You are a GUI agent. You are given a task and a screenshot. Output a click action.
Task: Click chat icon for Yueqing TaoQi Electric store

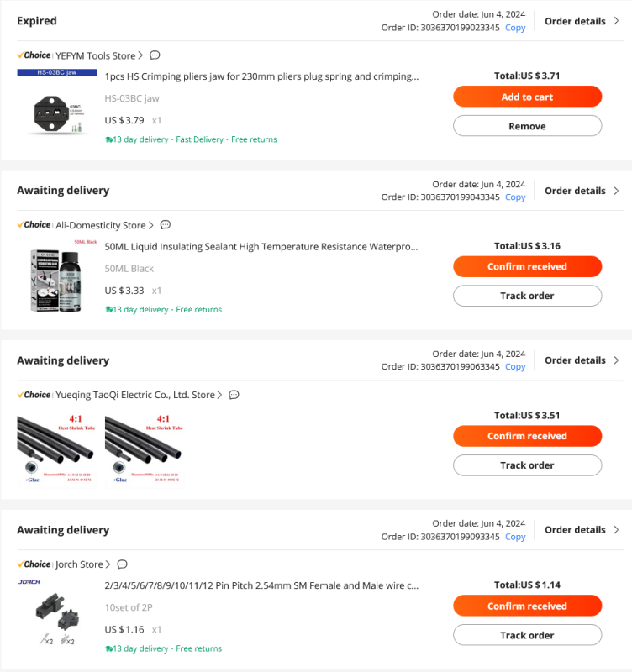tap(234, 395)
